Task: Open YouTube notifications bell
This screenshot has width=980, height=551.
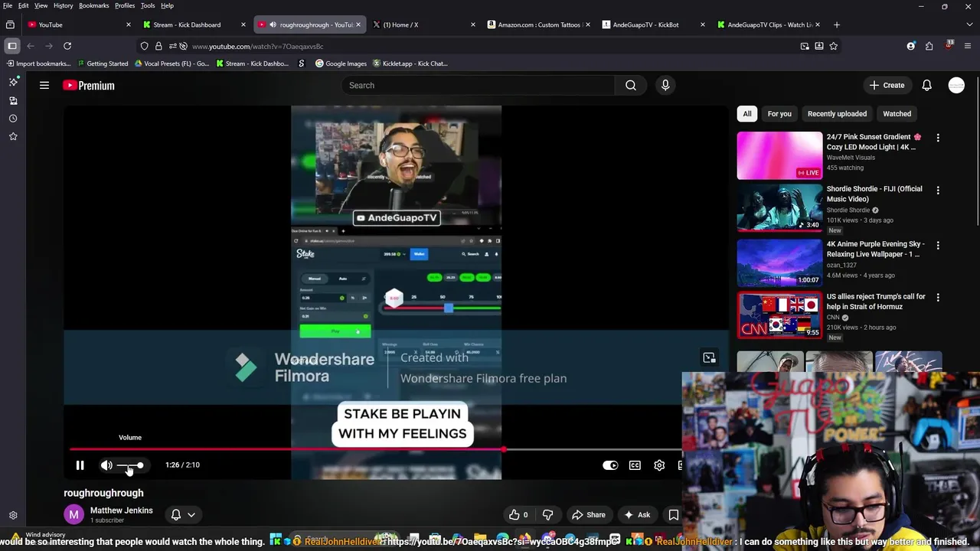Action: (926, 85)
